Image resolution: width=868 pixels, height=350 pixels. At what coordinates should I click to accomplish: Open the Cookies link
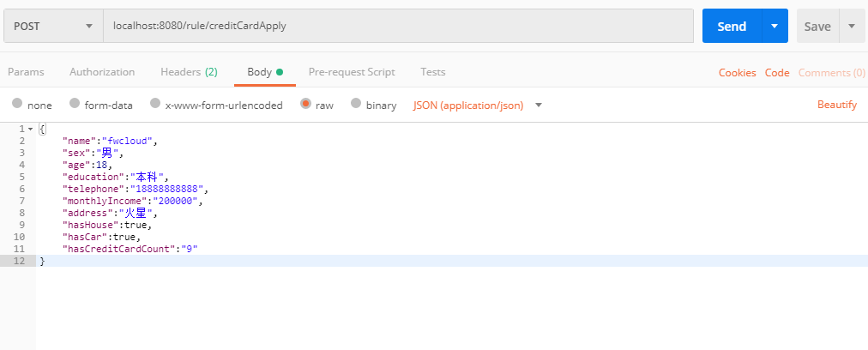click(737, 73)
